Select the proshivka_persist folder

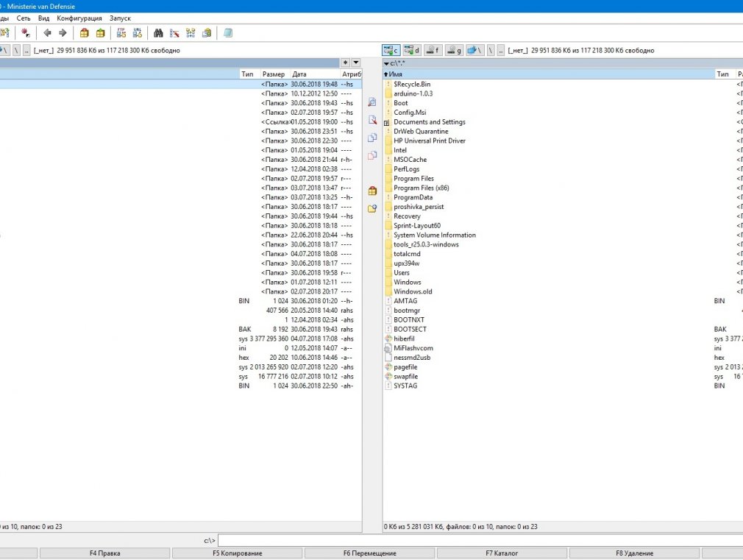pos(419,207)
